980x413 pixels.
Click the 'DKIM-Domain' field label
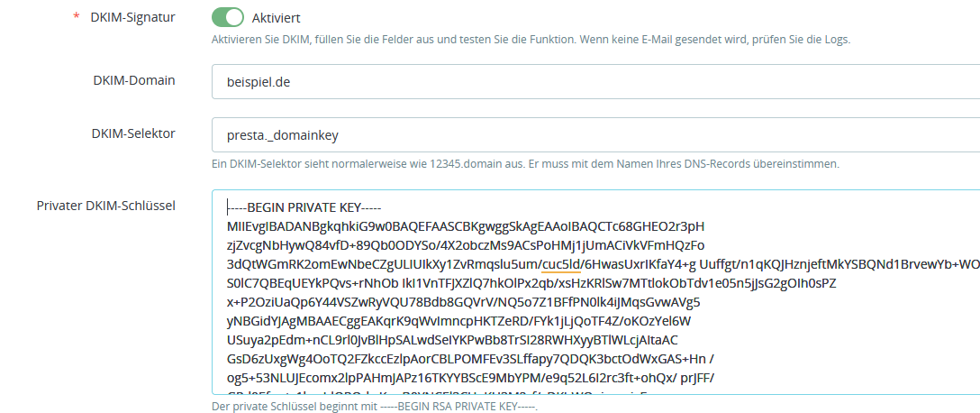pos(132,80)
